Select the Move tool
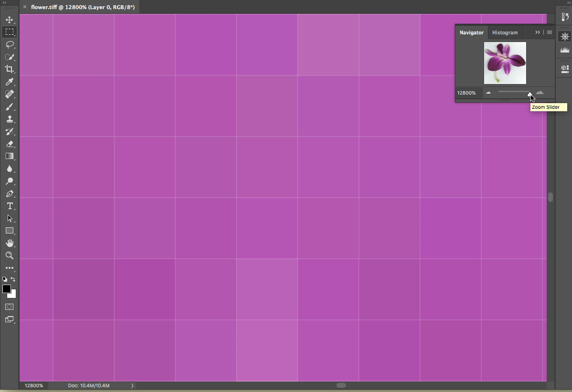572x392 pixels. coord(9,20)
